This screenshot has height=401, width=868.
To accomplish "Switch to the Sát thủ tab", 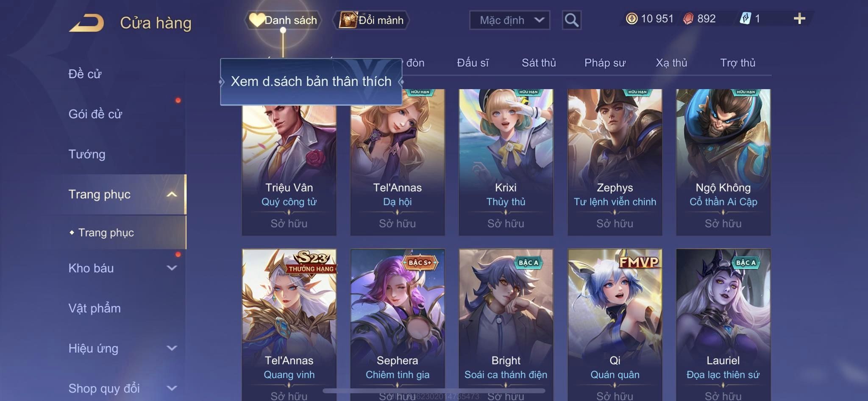I will coord(539,63).
